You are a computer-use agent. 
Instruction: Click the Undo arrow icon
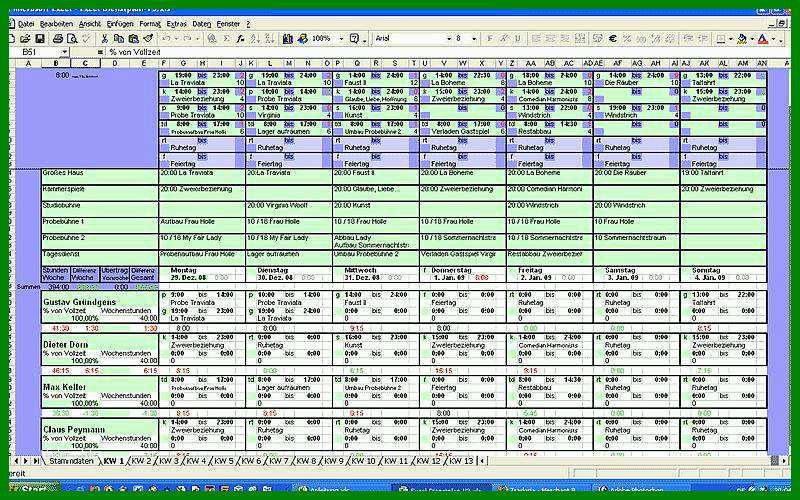click(x=166, y=39)
